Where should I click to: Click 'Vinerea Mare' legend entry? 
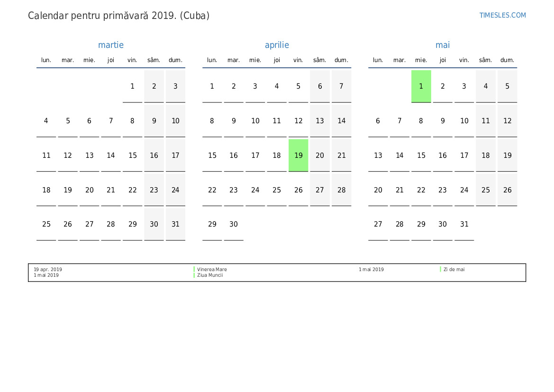(212, 269)
